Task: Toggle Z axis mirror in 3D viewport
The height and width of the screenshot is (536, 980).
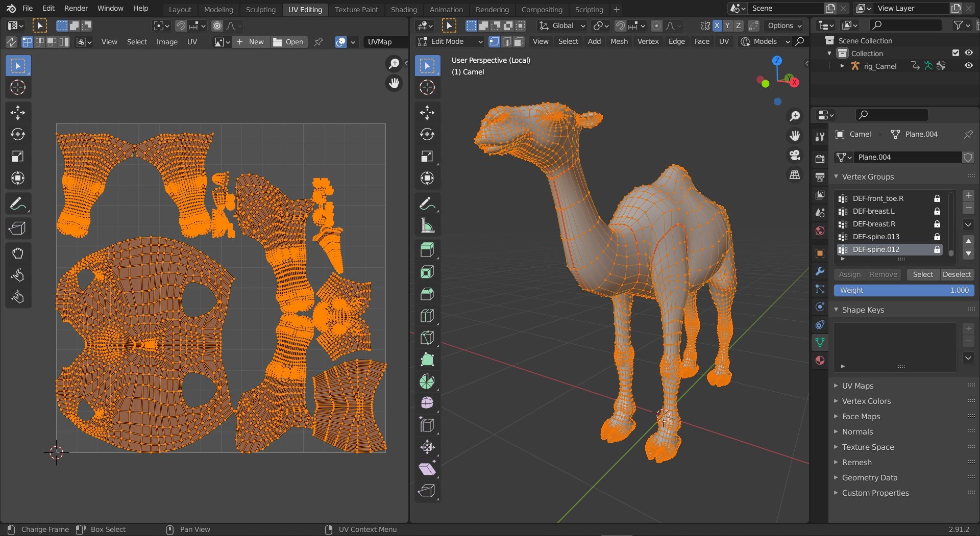Action: [738, 25]
